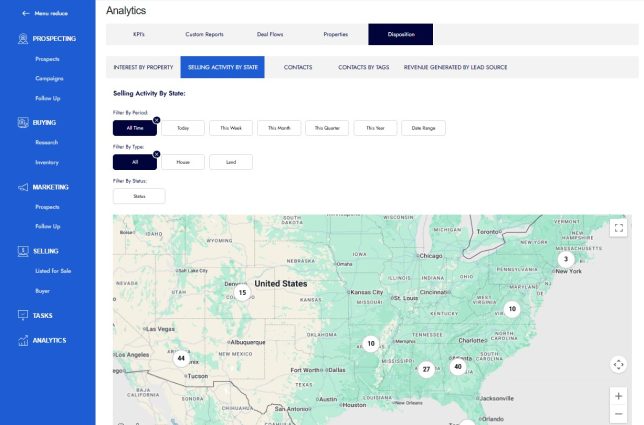Clear the All Time period filter
Viewport: 644px width, 425px height.
click(x=156, y=120)
